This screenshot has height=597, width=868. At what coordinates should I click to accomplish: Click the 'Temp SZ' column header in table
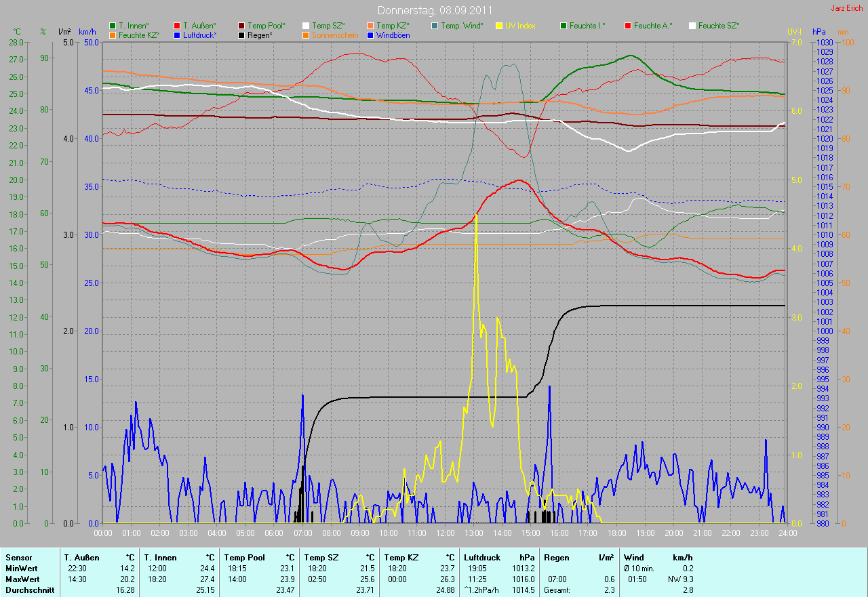click(x=320, y=558)
